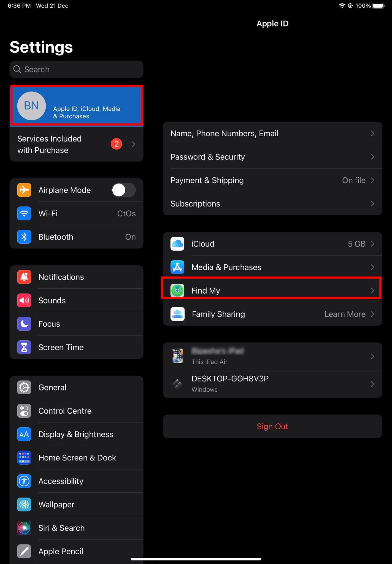Tap the Airplane Mode icon

24,190
